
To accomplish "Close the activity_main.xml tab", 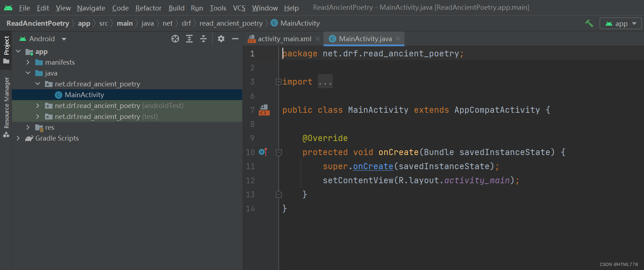I will click(318, 39).
